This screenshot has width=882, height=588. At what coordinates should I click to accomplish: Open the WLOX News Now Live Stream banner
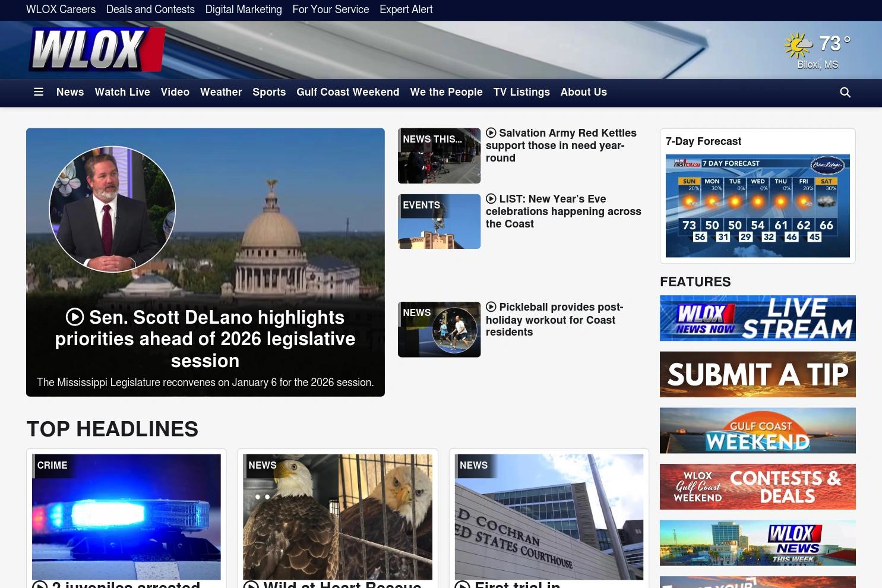[758, 318]
